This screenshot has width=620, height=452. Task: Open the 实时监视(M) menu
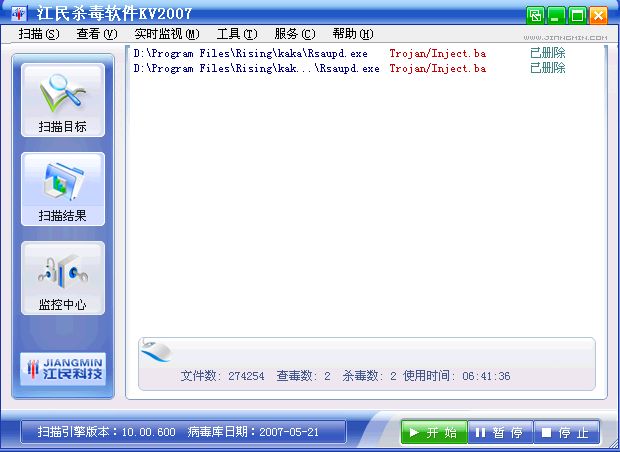pyautogui.click(x=167, y=34)
